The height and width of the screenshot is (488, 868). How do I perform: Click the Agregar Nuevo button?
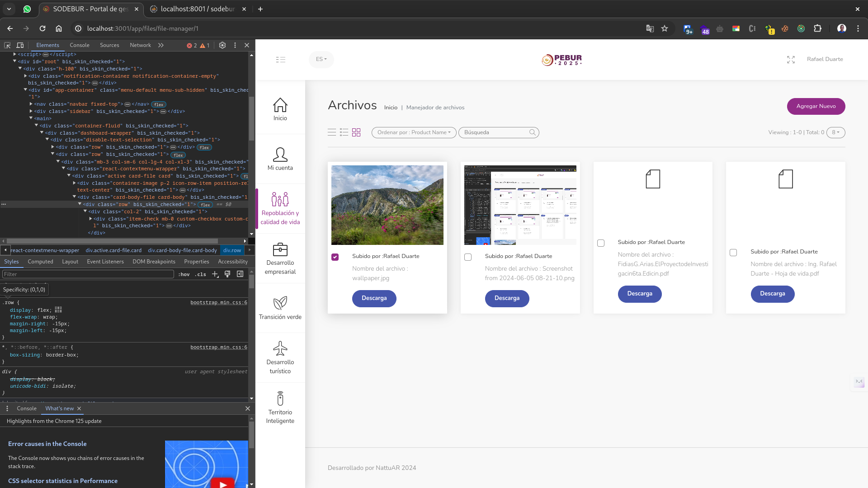click(x=816, y=106)
